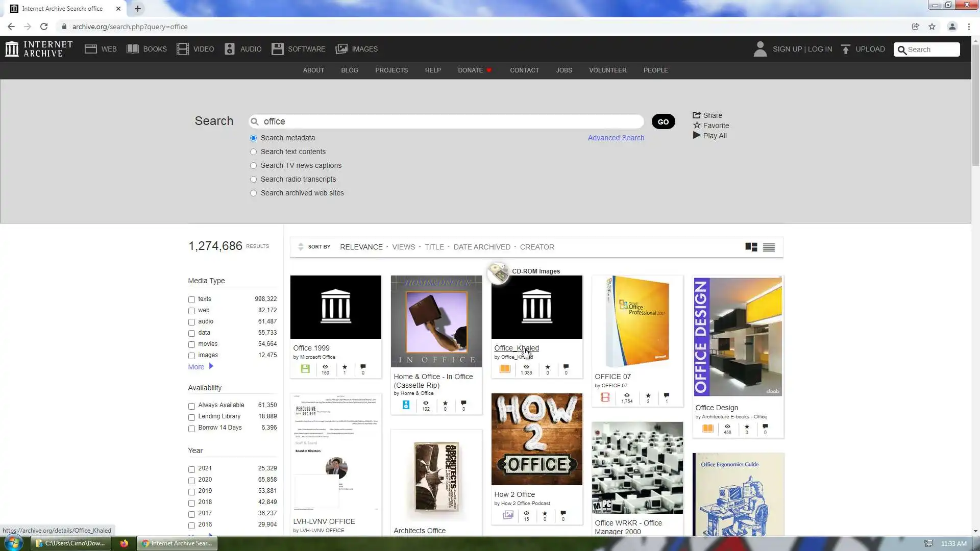Select the tile grid view icon
The image size is (980, 551).
click(751, 247)
